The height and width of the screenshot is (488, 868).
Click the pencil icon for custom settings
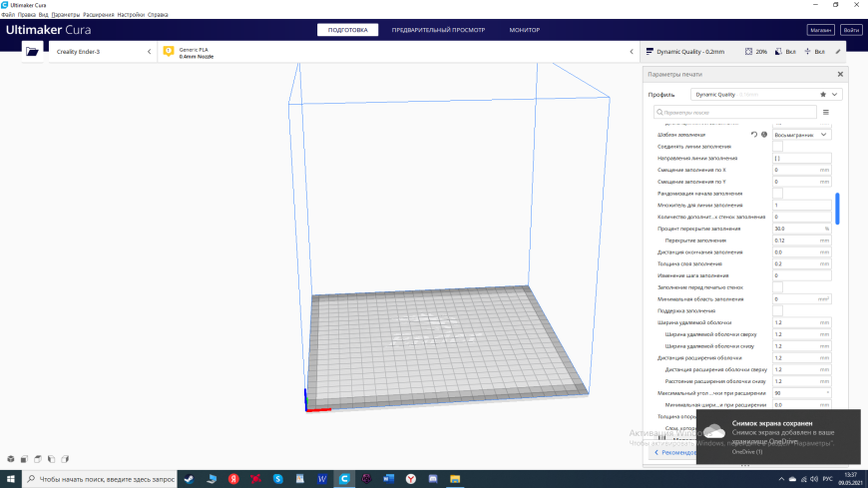click(838, 52)
